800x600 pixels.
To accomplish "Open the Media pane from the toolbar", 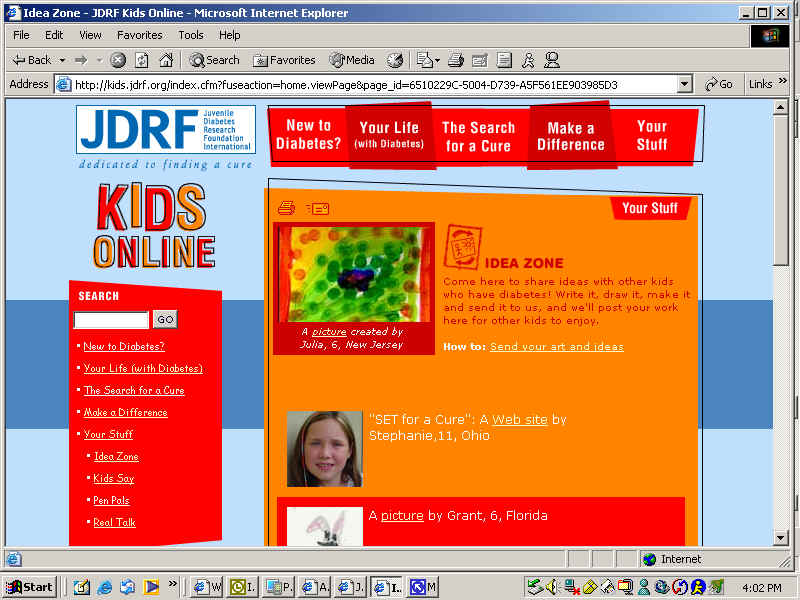I will click(x=352, y=60).
